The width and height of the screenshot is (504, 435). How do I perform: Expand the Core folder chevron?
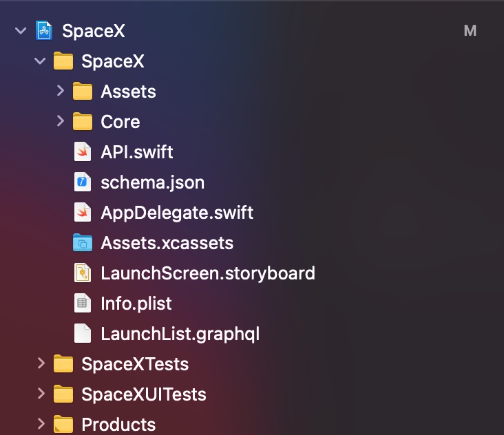coord(60,121)
